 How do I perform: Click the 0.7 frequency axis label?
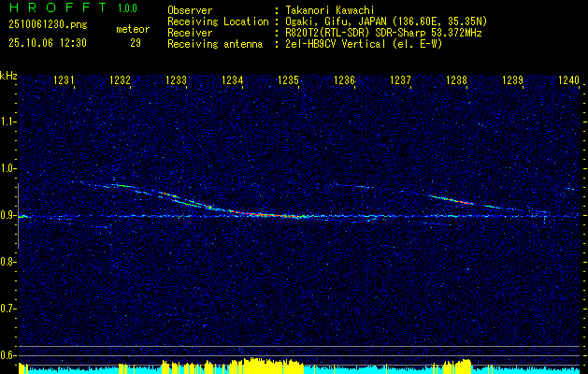pos(8,309)
